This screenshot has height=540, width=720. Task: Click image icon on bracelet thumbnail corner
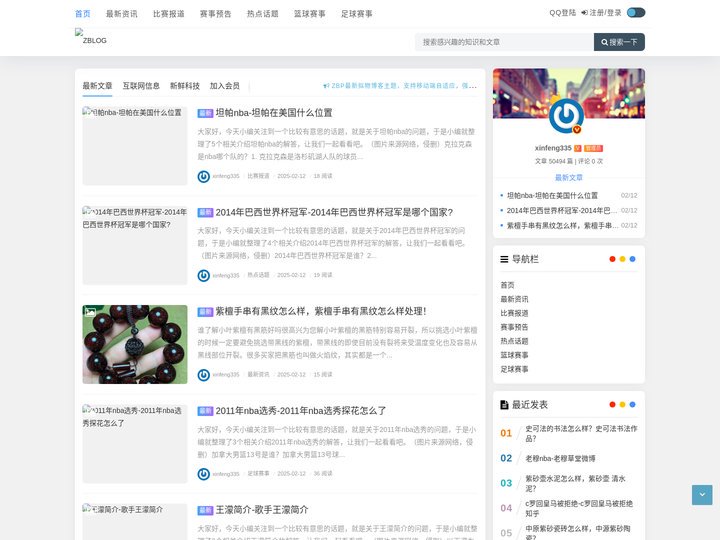click(90, 312)
